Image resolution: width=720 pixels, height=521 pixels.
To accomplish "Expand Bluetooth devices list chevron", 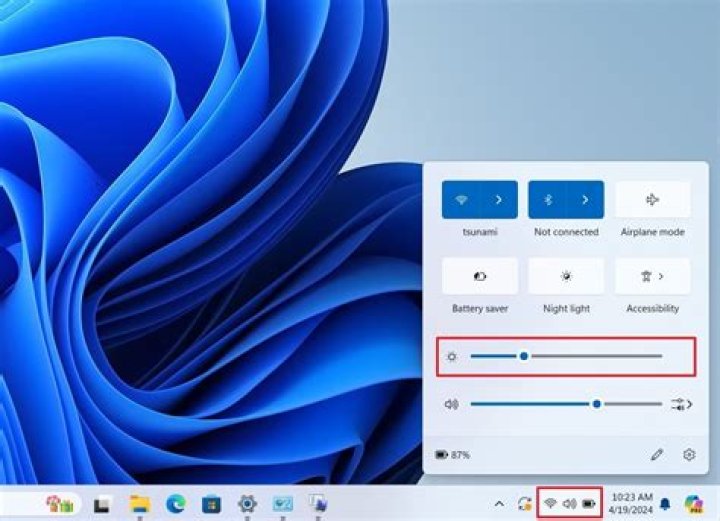I will pyautogui.click(x=585, y=200).
